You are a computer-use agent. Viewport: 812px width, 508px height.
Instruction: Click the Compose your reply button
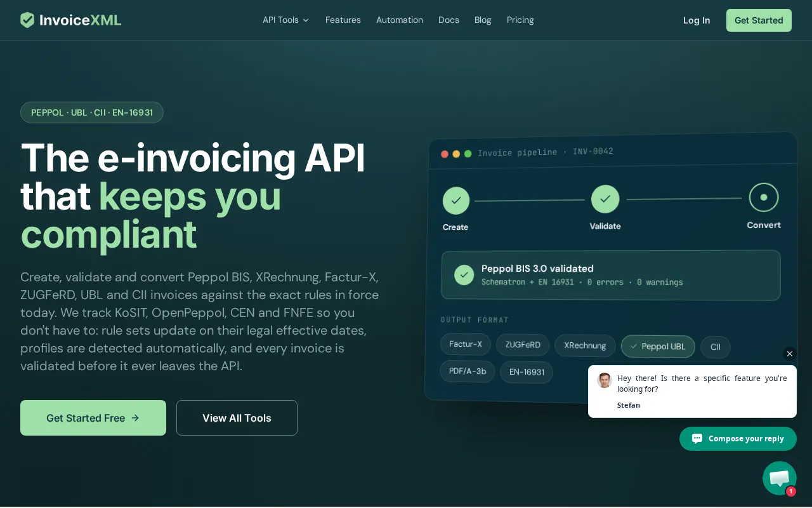pos(738,439)
